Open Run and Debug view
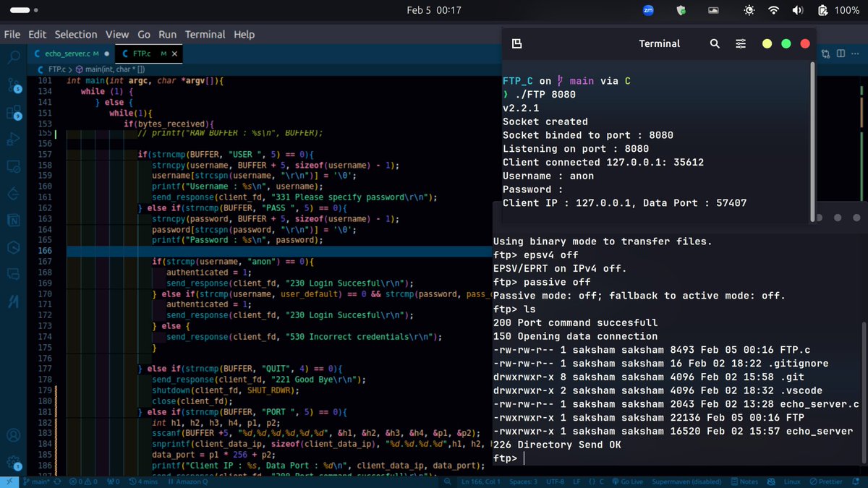Image resolution: width=868 pixels, height=488 pixels. tap(13, 138)
